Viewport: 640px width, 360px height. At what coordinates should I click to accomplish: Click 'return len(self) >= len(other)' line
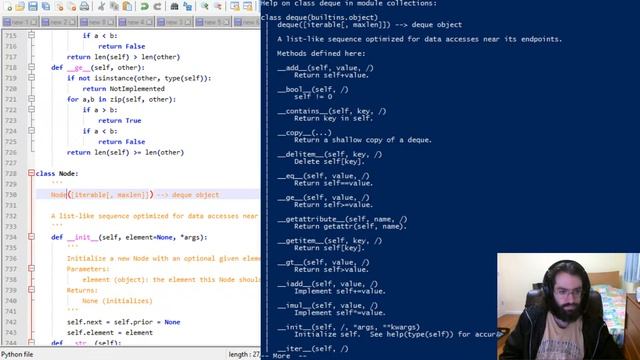click(125, 152)
